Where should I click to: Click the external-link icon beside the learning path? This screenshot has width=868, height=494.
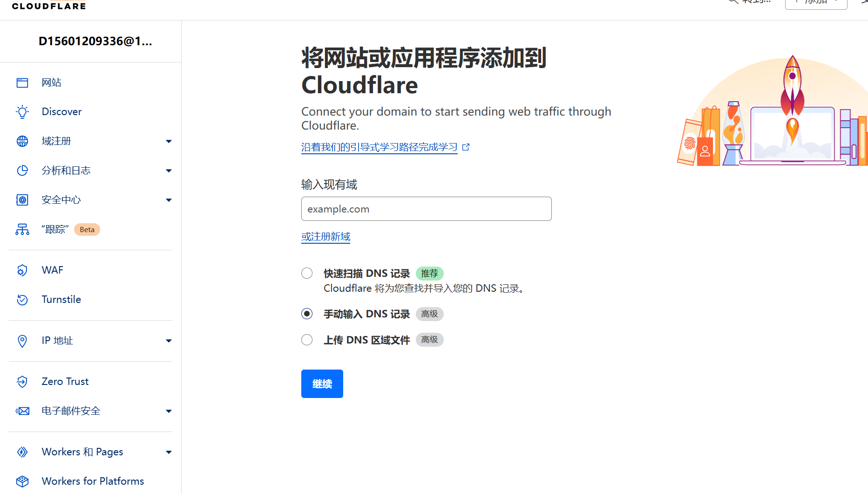466,147
